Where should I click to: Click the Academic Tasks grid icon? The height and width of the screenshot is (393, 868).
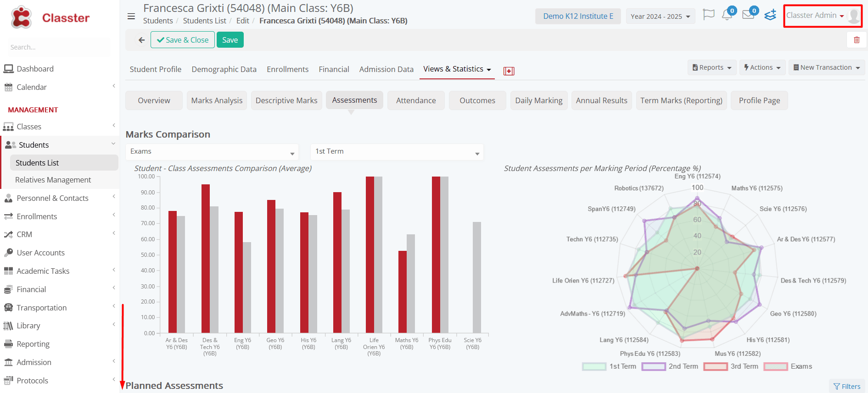point(8,271)
